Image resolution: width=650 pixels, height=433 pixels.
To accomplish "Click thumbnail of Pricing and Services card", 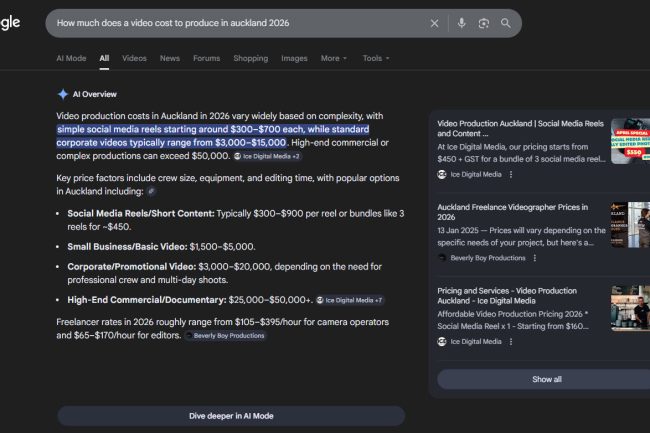I will pos(630,308).
